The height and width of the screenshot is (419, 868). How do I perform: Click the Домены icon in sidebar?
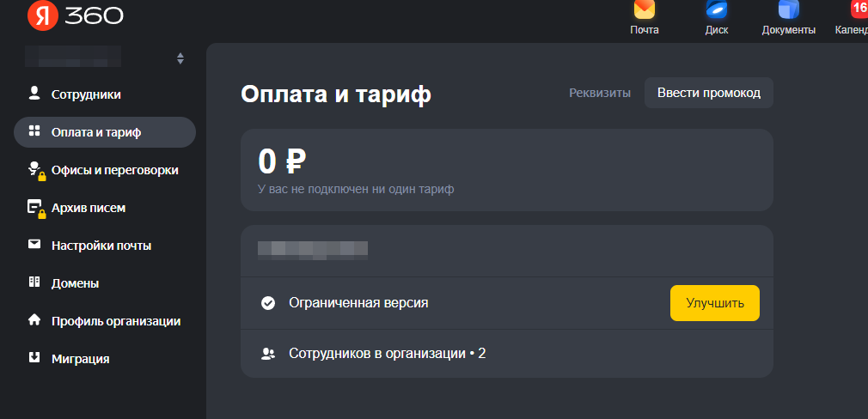point(34,282)
